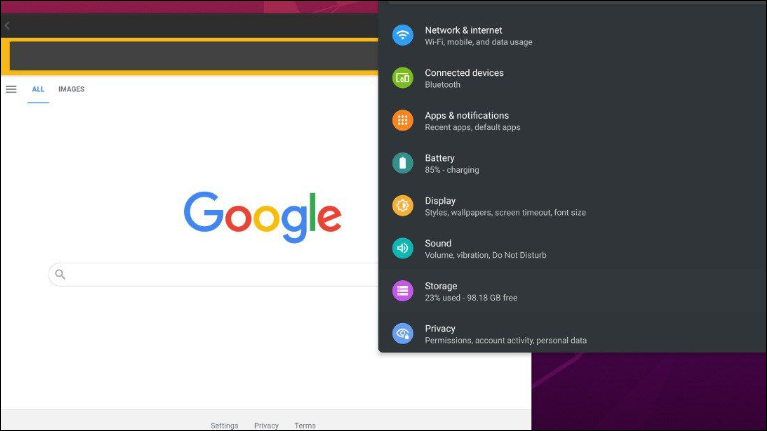767x431 pixels.
Task: Switch to the IMAGES tab
Action: click(71, 89)
